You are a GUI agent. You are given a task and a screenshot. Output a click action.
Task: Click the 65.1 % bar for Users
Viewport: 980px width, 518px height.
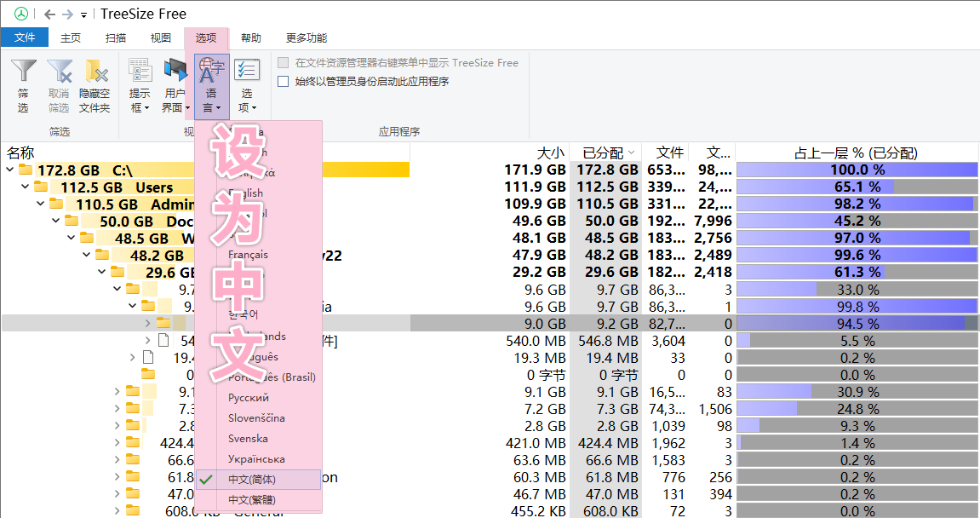pos(857,187)
